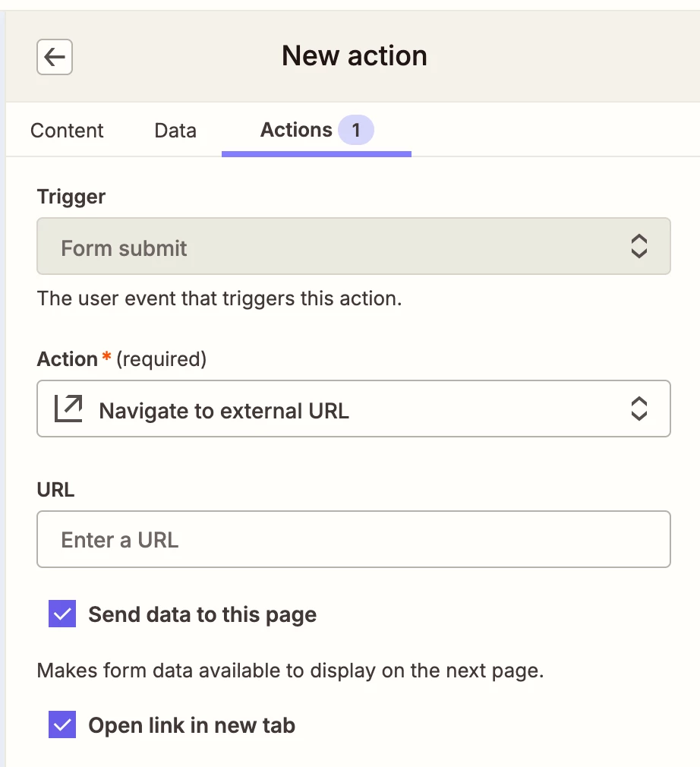Click the chevron arrows on Action dropdown
The image size is (700, 767).
pyautogui.click(x=639, y=409)
